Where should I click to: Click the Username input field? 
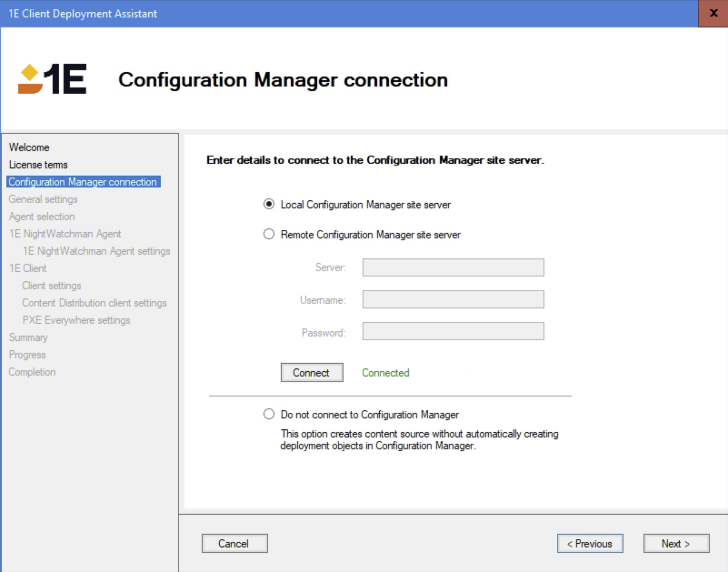[453, 299]
